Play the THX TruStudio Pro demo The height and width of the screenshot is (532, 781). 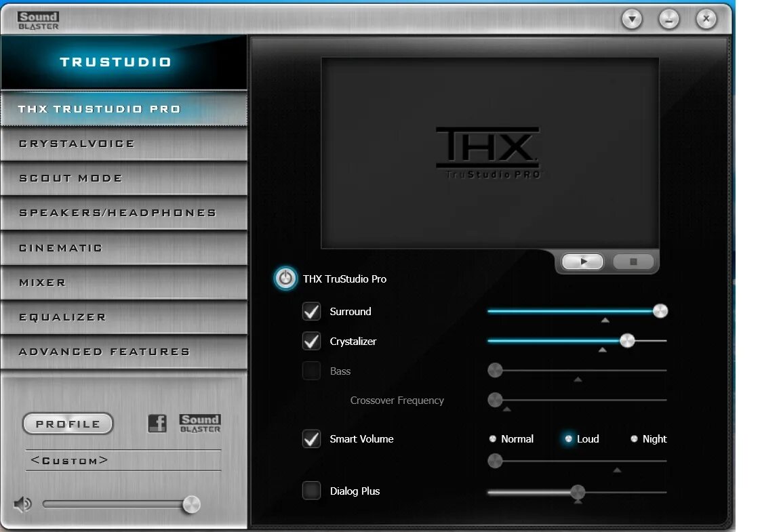point(583,262)
